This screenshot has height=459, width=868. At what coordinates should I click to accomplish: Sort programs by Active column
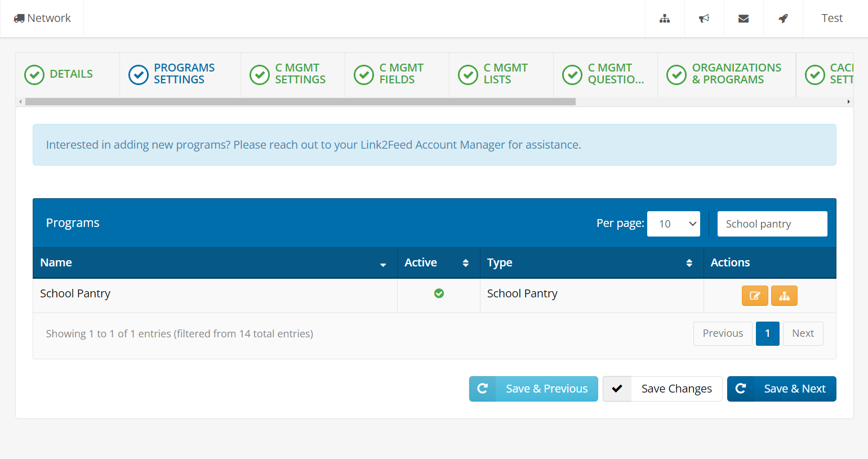point(438,263)
